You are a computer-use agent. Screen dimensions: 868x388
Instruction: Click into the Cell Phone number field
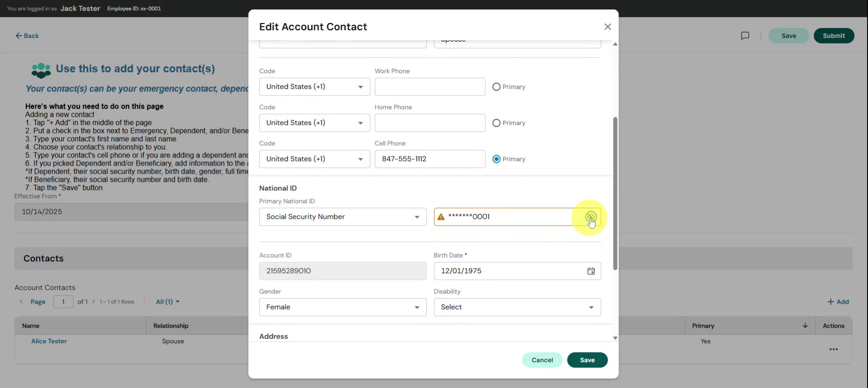pos(429,159)
